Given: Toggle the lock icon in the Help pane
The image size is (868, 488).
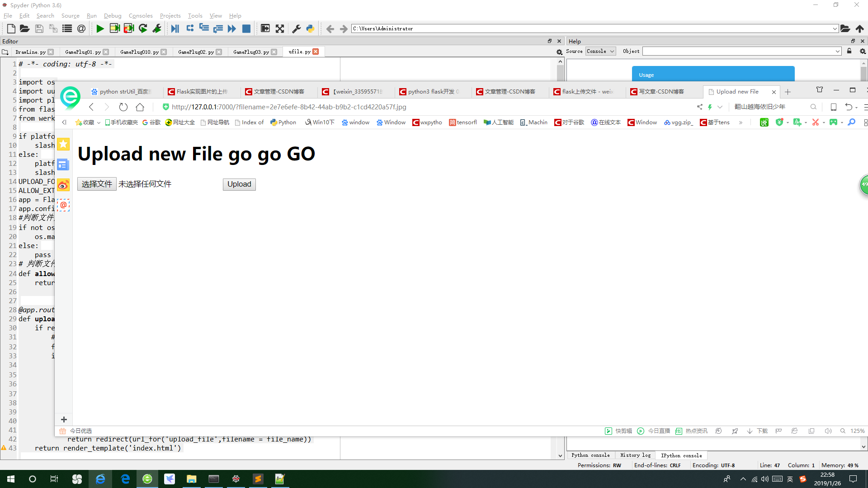Looking at the screenshot, I should [x=849, y=51].
